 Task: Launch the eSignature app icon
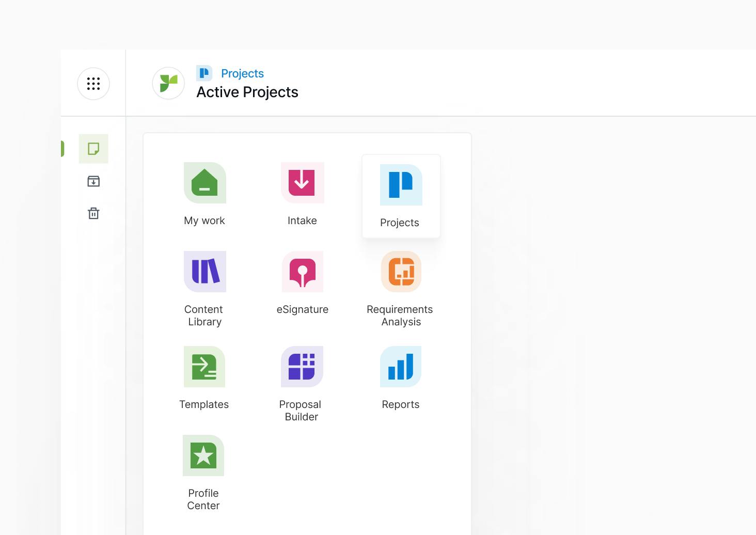(x=302, y=272)
